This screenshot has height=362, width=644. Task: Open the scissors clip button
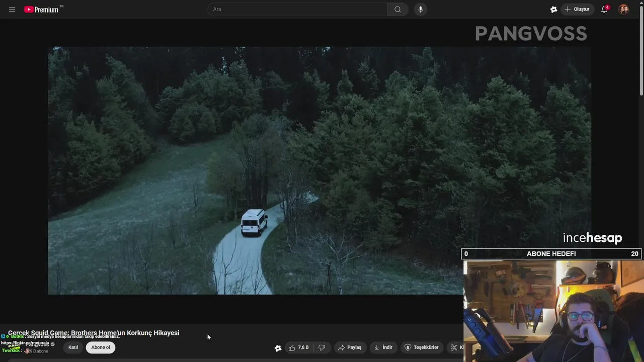455,347
